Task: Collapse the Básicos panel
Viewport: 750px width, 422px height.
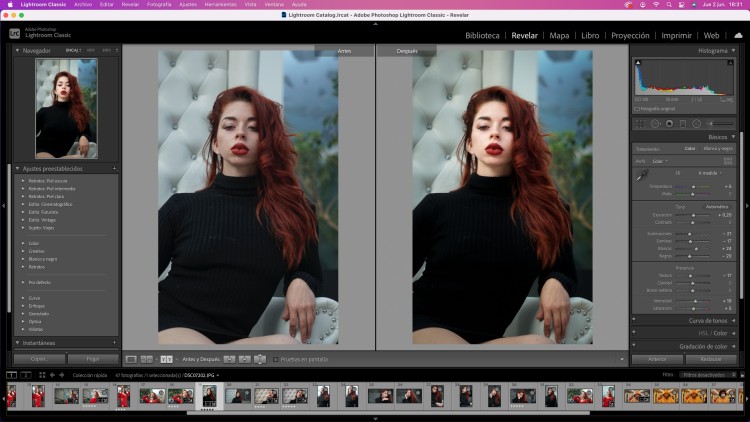Action: click(733, 137)
